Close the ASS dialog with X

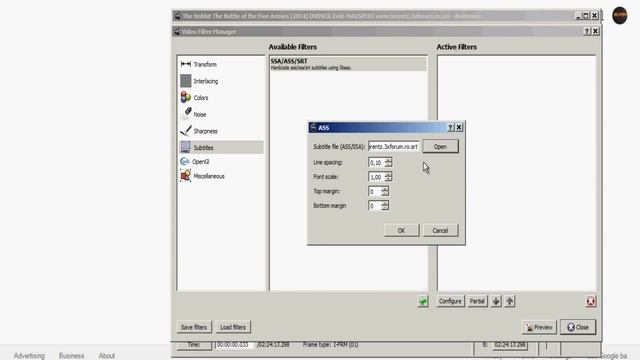459,127
